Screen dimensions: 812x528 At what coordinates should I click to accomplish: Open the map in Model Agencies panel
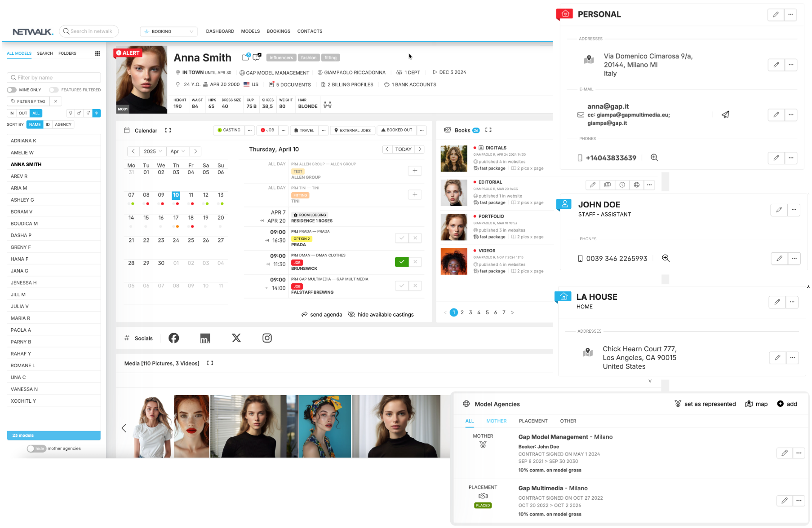coord(756,404)
